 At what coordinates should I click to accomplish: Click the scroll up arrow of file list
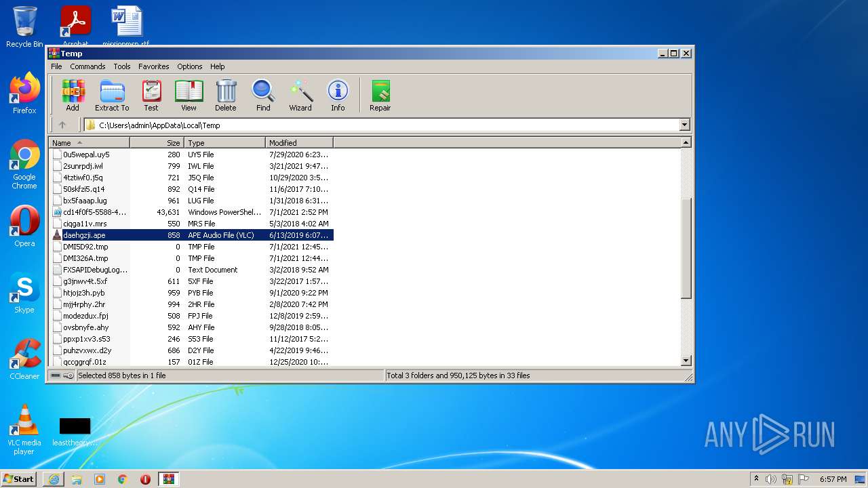686,143
